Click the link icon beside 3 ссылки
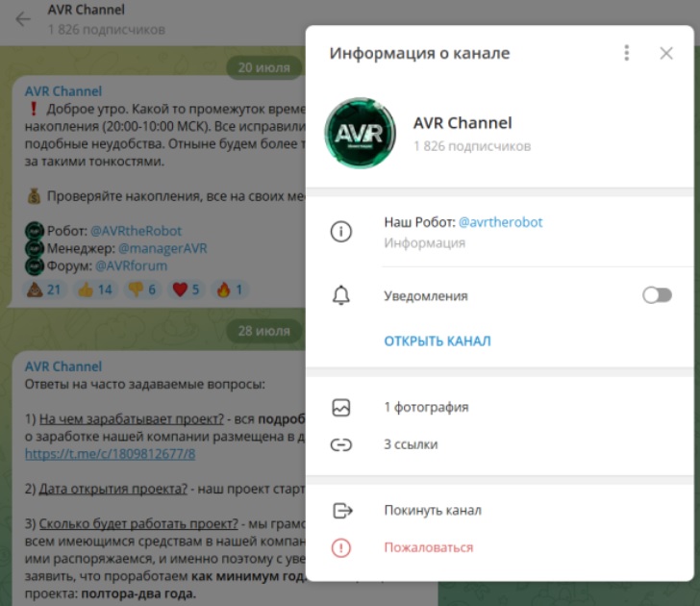Image resolution: width=700 pixels, height=606 pixels. click(341, 444)
